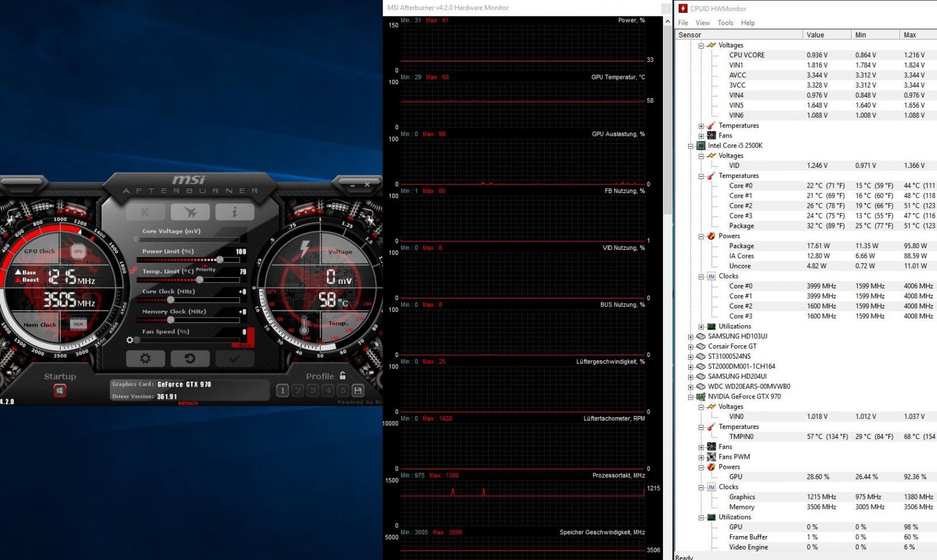
Task: Expand the ST31000524NS drive node
Action: click(690, 356)
